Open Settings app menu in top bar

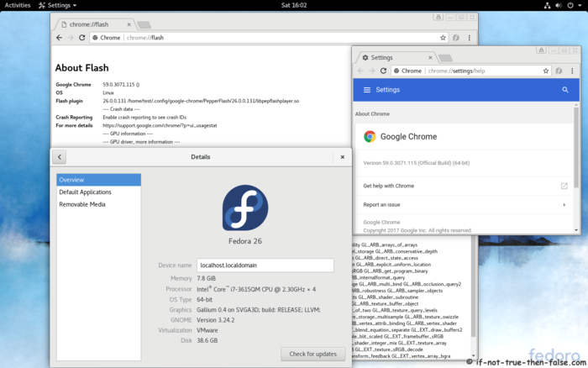58,5
